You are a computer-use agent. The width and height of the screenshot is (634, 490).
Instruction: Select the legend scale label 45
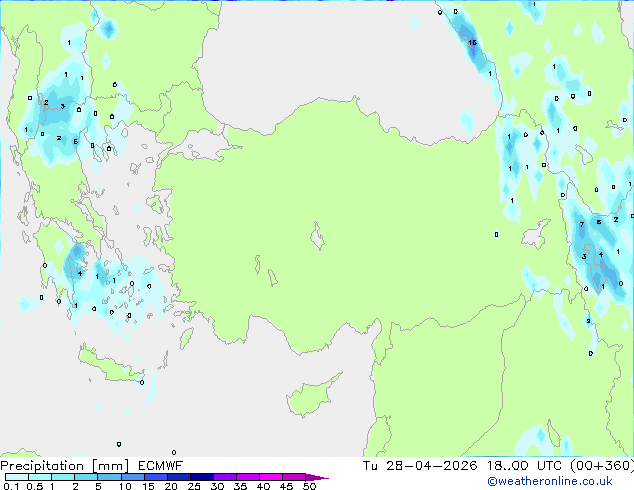tap(286, 486)
